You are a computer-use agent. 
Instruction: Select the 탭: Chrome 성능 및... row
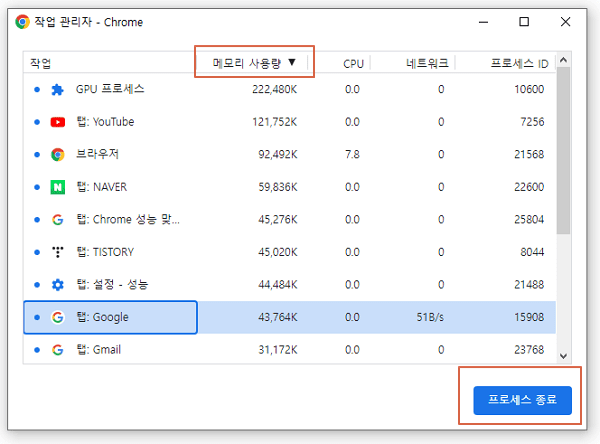pos(290,220)
